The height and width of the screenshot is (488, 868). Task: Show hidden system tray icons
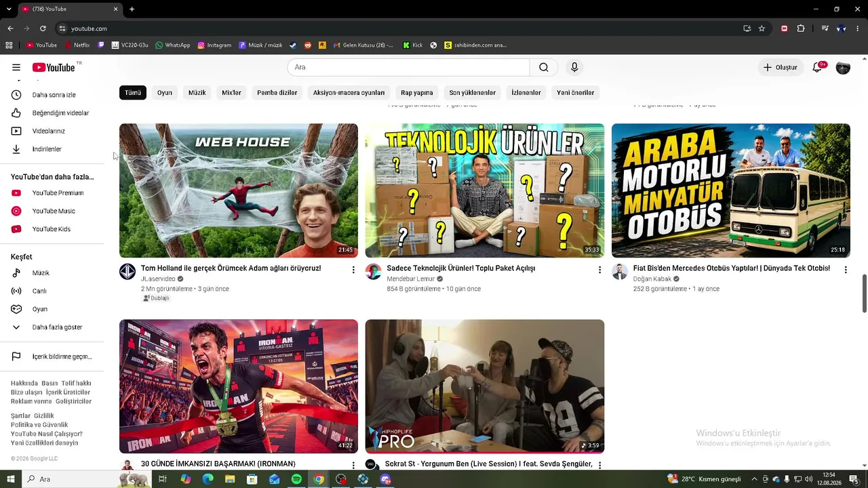(x=754, y=479)
